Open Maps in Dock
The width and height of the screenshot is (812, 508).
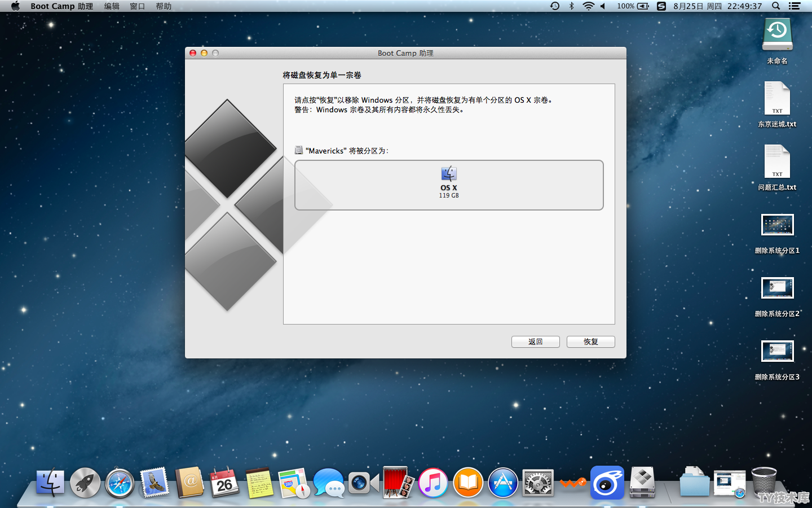[x=294, y=483]
